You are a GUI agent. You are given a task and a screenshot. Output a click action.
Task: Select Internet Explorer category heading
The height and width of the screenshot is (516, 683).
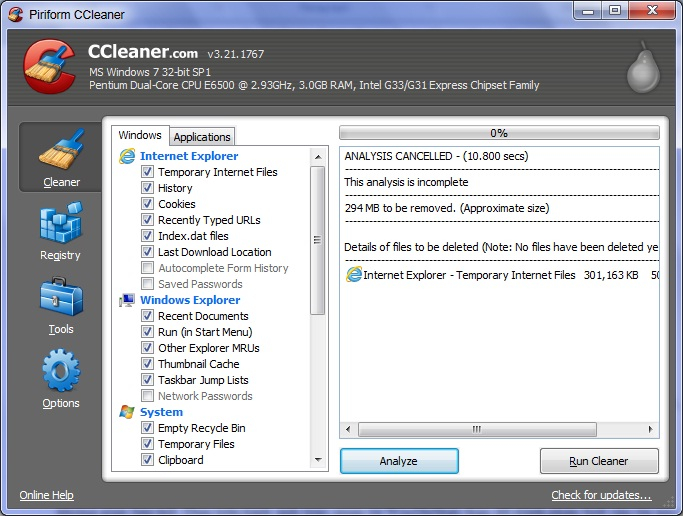tap(189, 156)
